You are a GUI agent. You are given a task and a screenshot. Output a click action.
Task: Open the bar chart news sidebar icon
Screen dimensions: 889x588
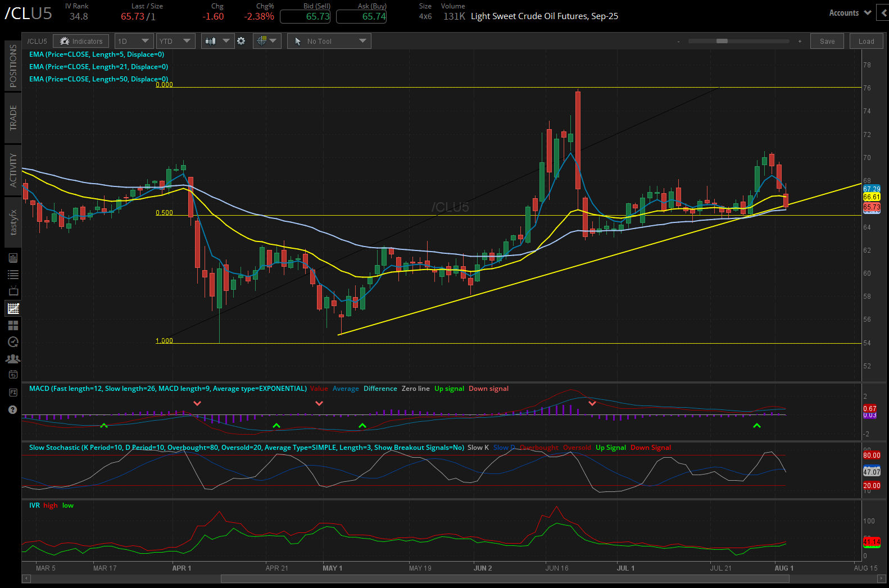coord(13,258)
